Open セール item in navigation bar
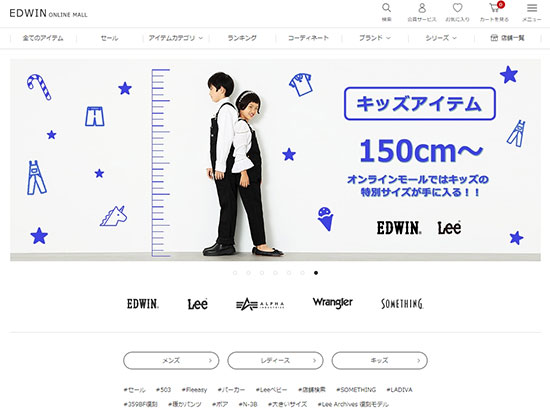The width and height of the screenshot is (550, 416). click(x=109, y=38)
